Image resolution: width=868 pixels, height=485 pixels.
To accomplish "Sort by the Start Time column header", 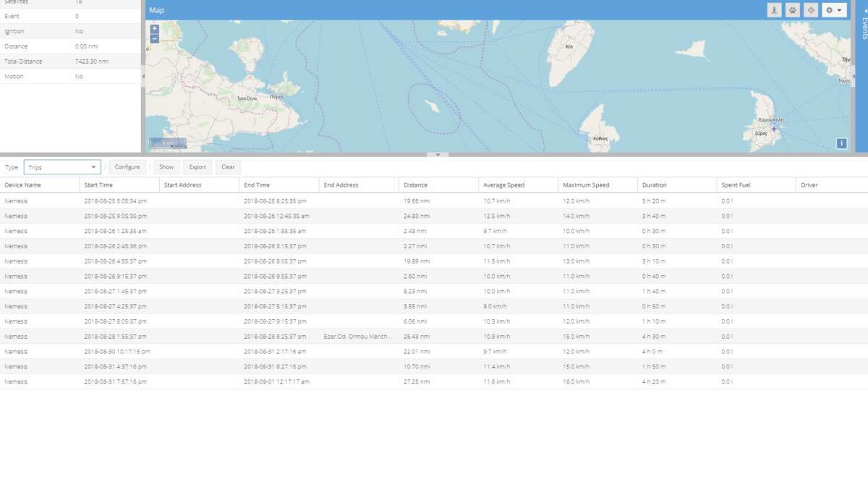I will coord(98,185).
